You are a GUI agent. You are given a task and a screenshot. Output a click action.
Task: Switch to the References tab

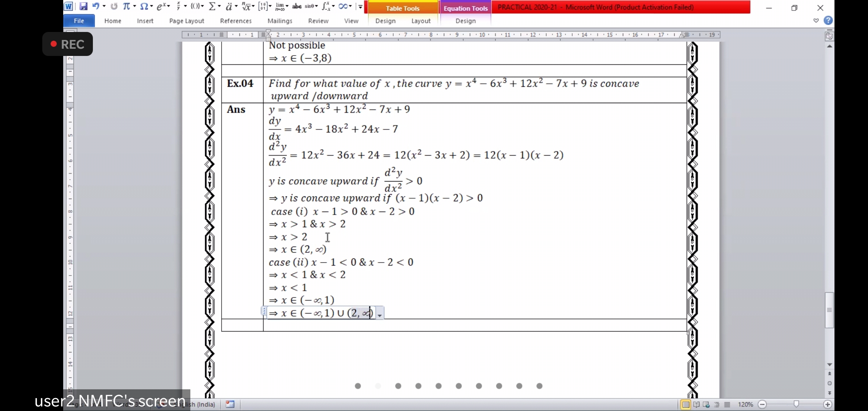pyautogui.click(x=236, y=21)
